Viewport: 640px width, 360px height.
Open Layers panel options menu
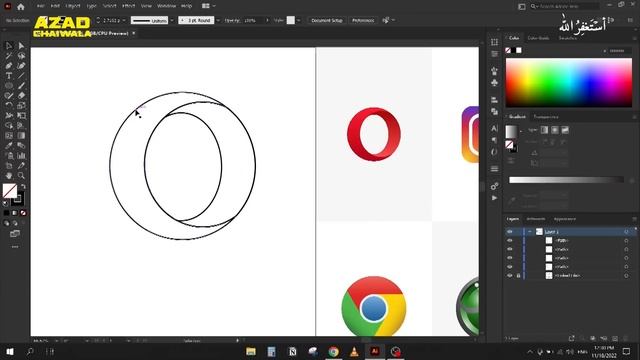point(634,219)
